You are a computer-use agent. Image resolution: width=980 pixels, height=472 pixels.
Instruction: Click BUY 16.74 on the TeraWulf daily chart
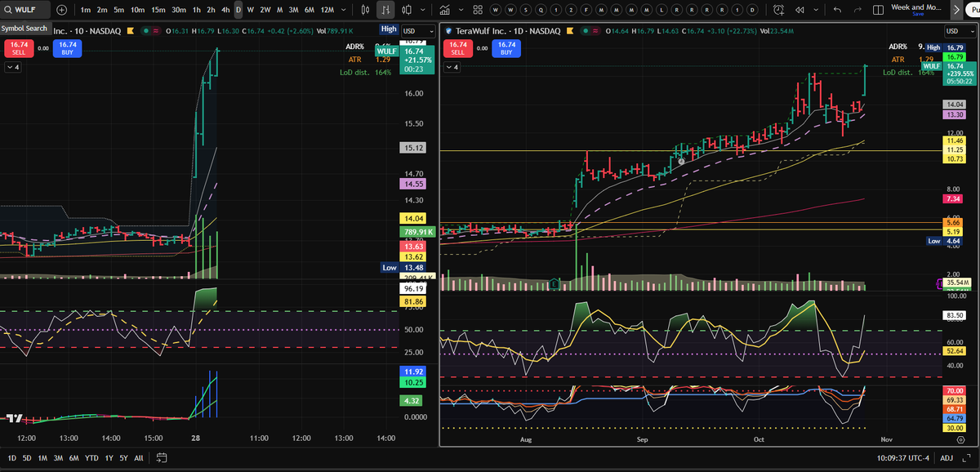tap(506, 47)
